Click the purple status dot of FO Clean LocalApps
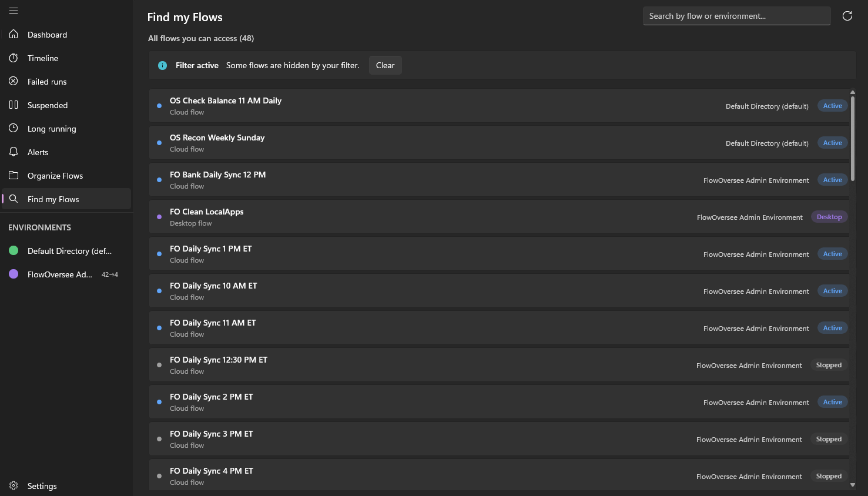Viewport: 868px width, 496px height. pos(159,217)
